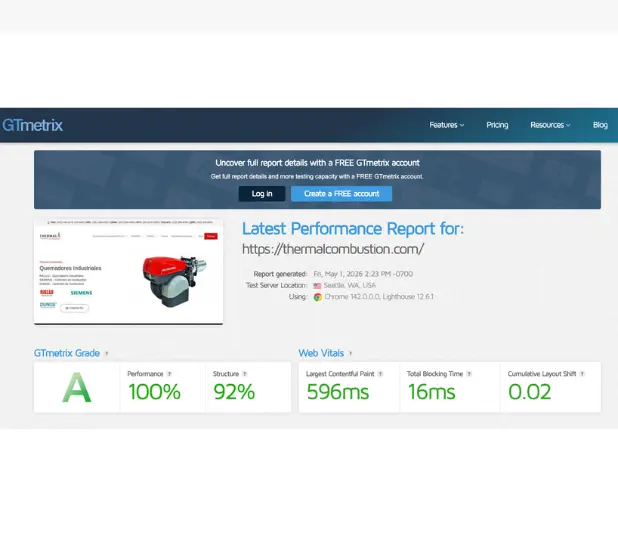Click Latest Performance Report for heading
The image size is (618, 537).
coord(353,229)
